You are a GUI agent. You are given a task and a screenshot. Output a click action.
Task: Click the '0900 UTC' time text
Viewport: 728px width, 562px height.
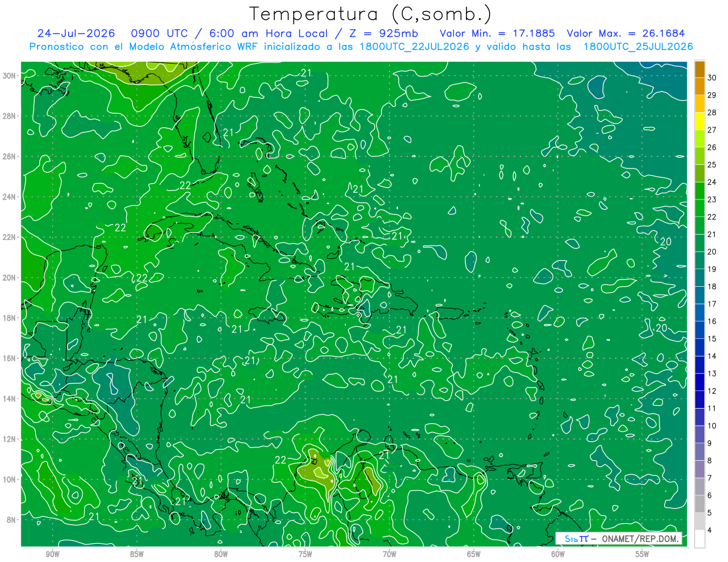coord(159,33)
